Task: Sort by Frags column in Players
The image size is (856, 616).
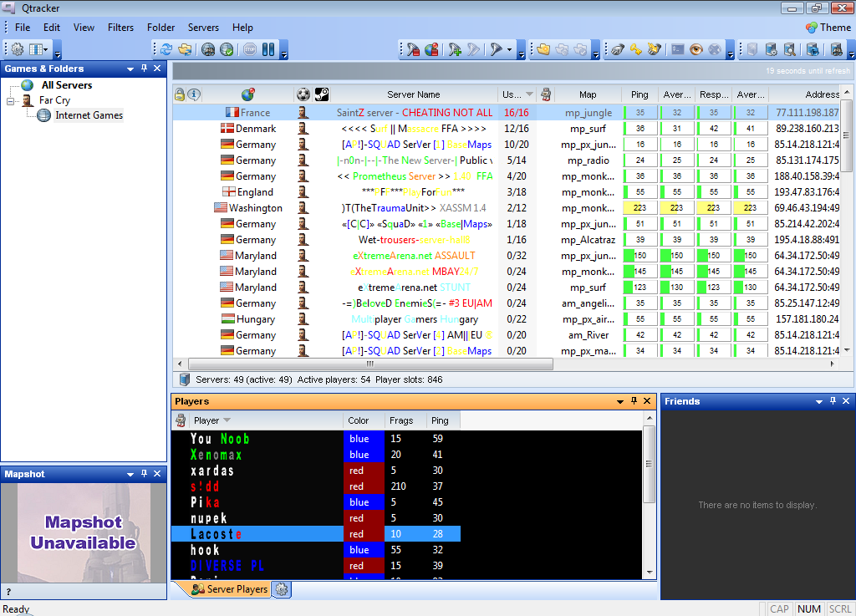Action: coord(405,420)
